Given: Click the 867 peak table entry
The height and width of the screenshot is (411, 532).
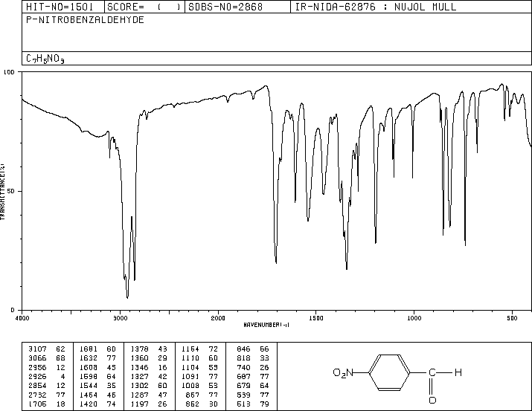Looking at the screenshot, I should coord(202,395).
